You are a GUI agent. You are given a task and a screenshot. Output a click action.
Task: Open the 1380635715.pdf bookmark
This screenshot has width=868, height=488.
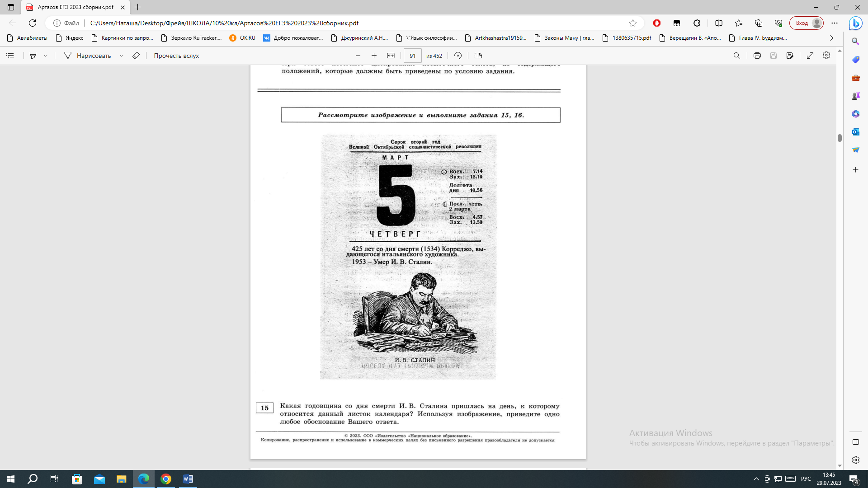click(x=627, y=38)
